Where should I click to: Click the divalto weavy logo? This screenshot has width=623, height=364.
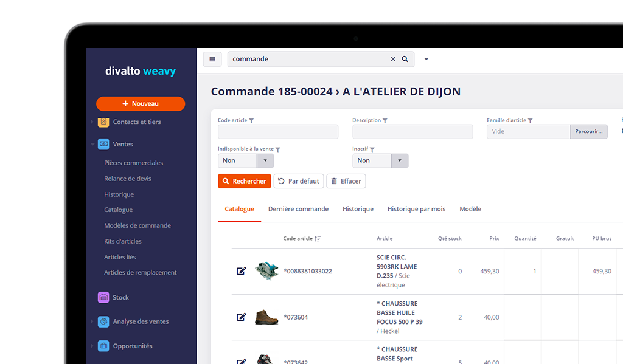pyautogui.click(x=141, y=71)
